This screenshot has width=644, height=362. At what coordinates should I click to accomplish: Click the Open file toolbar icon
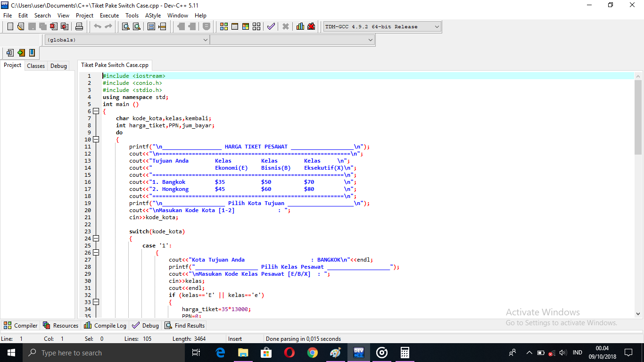coord(21,26)
